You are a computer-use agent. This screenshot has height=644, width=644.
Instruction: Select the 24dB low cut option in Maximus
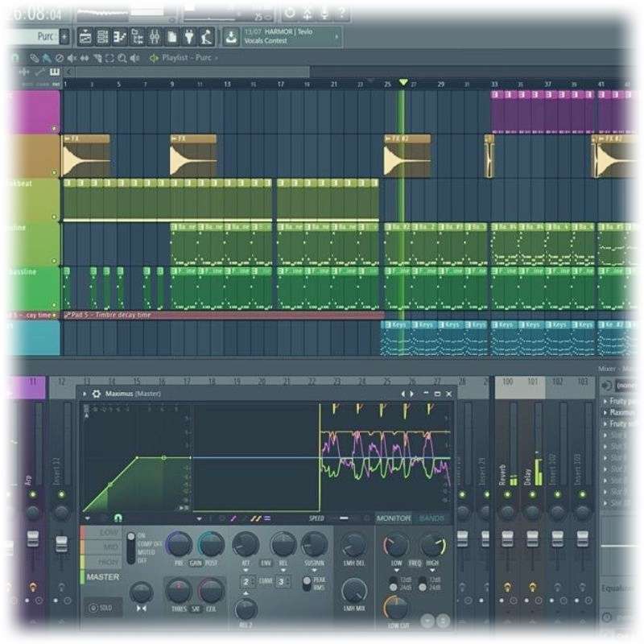(393, 587)
